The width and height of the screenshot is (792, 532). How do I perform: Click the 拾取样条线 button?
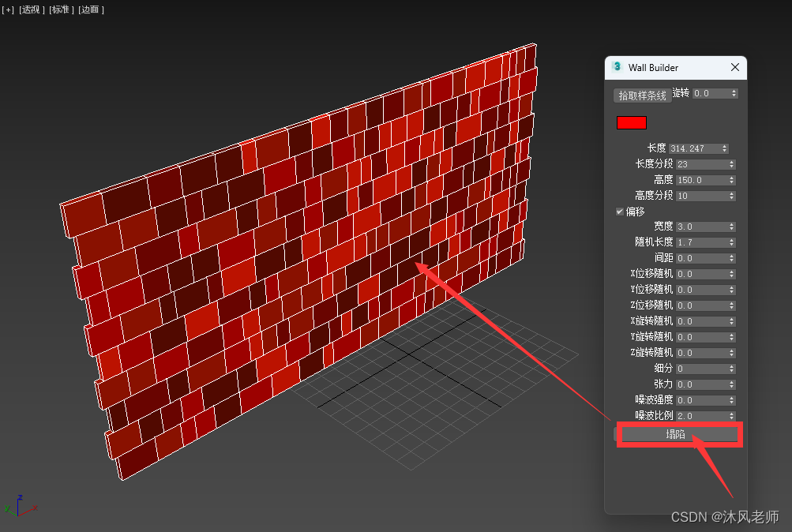(642, 96)
